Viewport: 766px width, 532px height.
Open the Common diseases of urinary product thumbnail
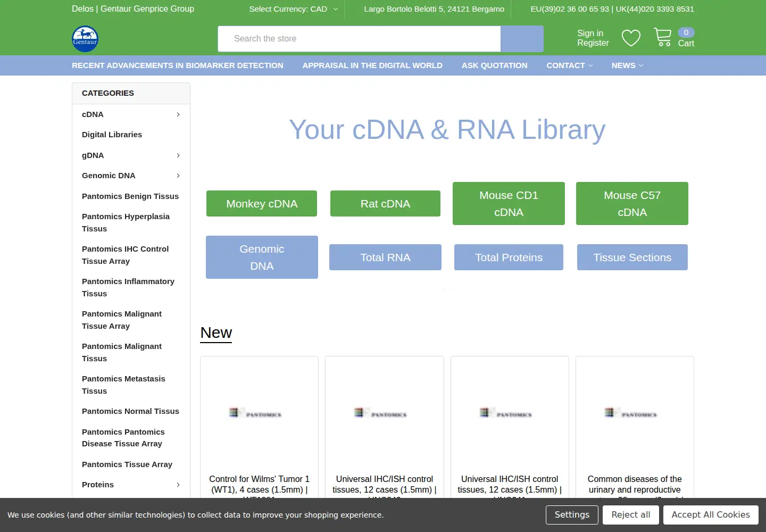pos(635,413)
